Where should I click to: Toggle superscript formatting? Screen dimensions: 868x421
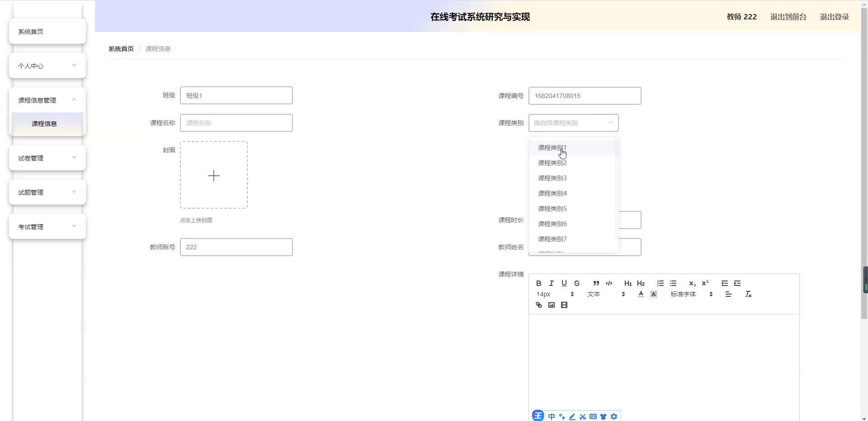(x=705, y=283)
